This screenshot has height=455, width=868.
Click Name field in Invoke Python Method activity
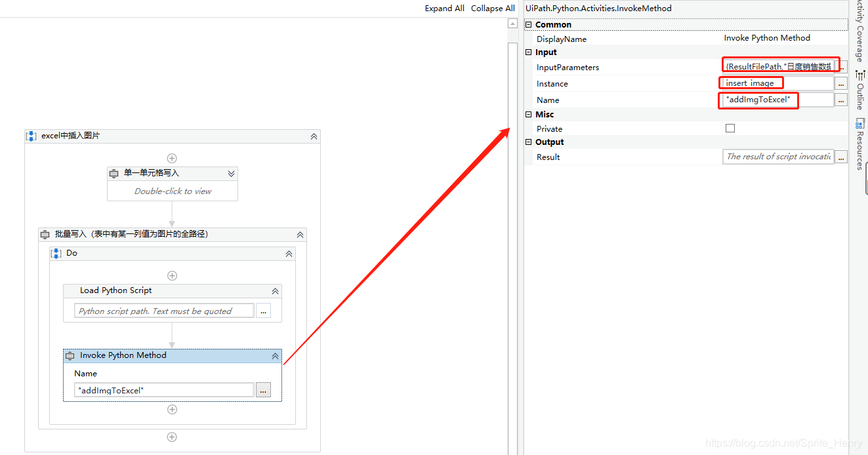[x=164, y=390]
